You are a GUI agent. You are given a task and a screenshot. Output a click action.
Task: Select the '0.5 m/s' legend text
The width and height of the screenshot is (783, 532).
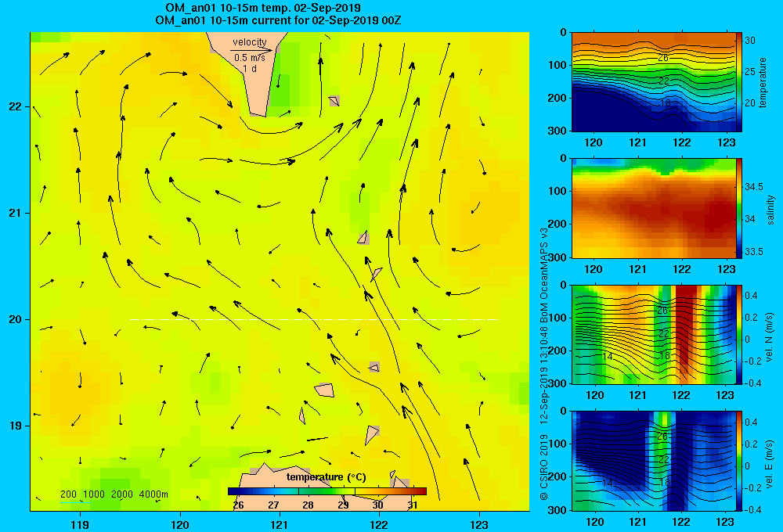[x=250, y=58]
